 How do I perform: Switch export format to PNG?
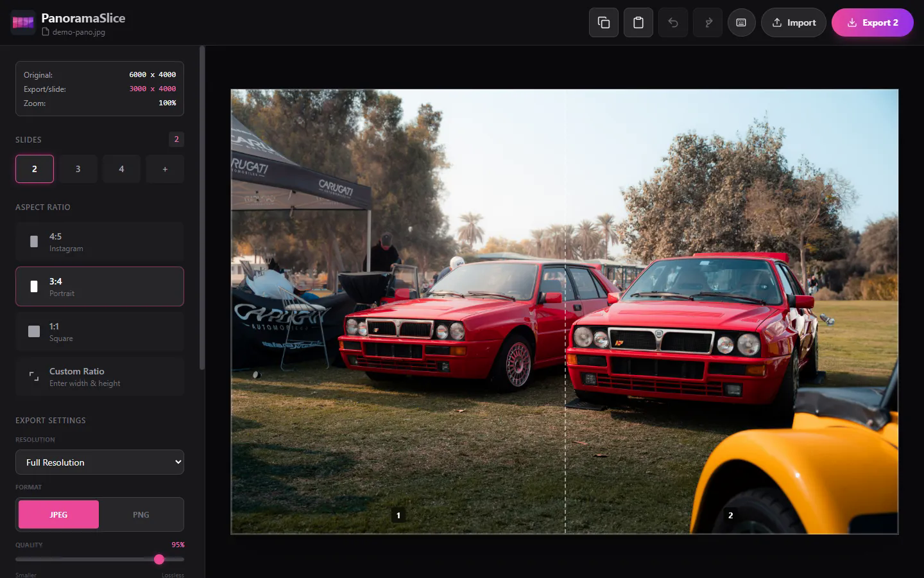pos(141,514)
